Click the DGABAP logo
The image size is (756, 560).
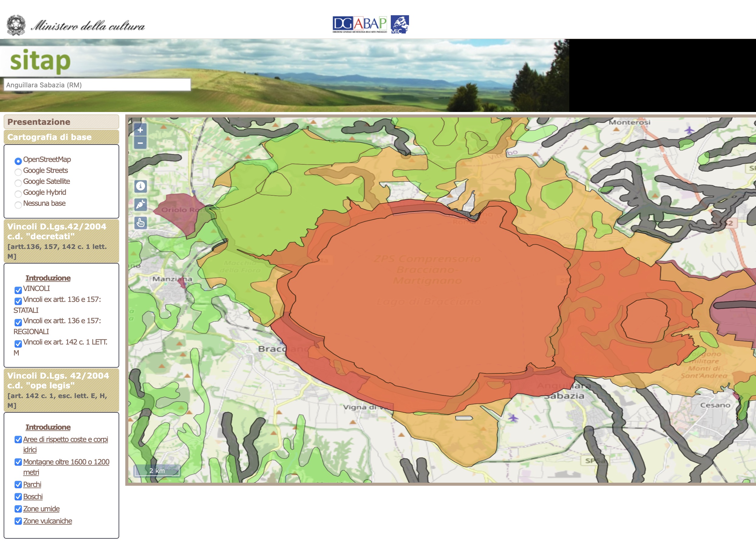coord(359,24)
